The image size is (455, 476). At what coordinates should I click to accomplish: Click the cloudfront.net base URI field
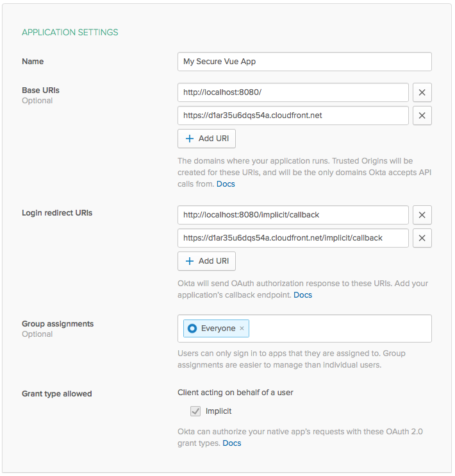(293, 115)
